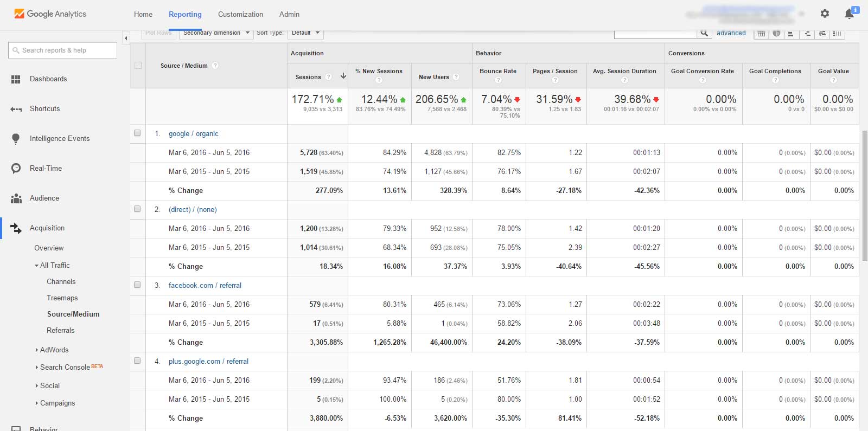Select Referrals in the sidebar
Screen dimensions: 868x431
click(x=61, y=331)
